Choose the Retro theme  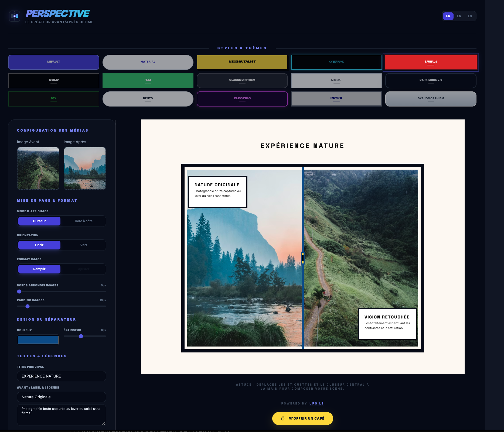(x=336, y=99)
